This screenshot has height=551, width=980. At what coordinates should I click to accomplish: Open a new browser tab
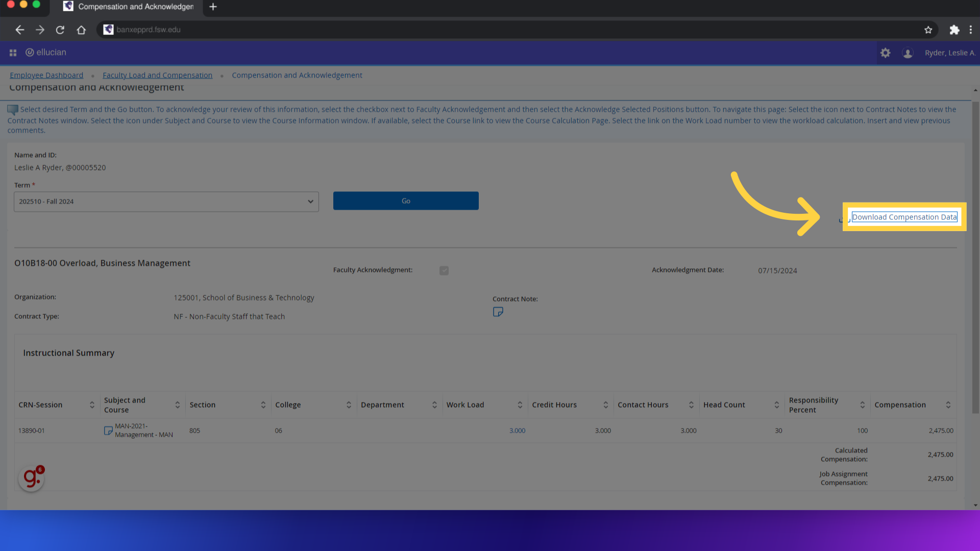click(213, 7)
